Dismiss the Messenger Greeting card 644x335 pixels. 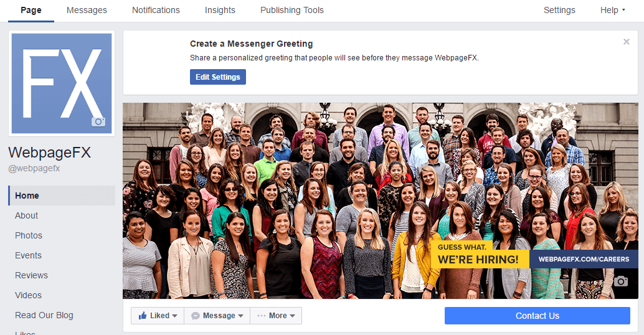(x=627, y=42)
